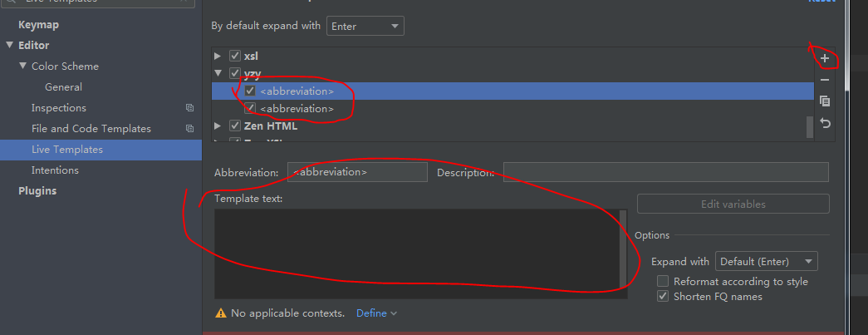Toggle the unselected abbreviation template checkbox
This screenshot has height=335, width=868.
250,109
